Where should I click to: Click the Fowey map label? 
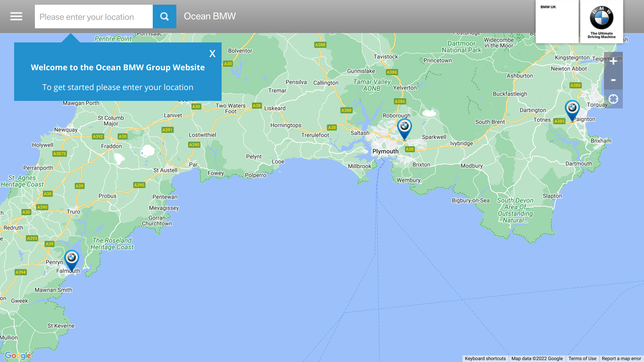216,173
